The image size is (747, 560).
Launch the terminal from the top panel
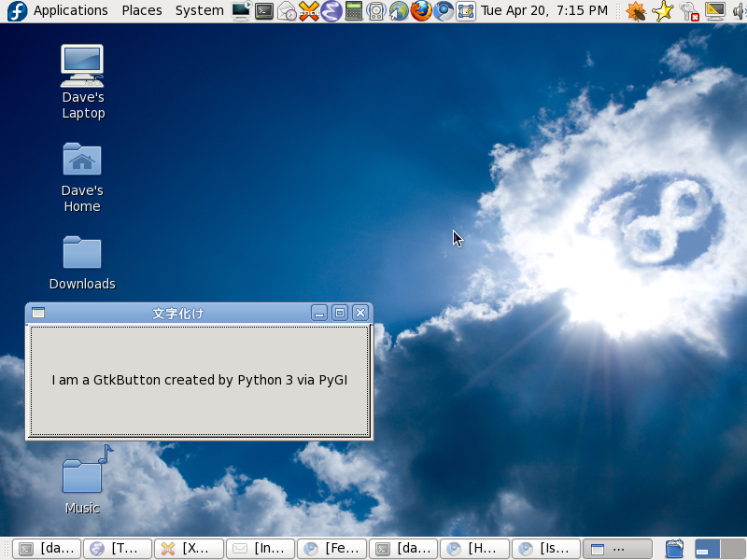[x=264, y=11]
